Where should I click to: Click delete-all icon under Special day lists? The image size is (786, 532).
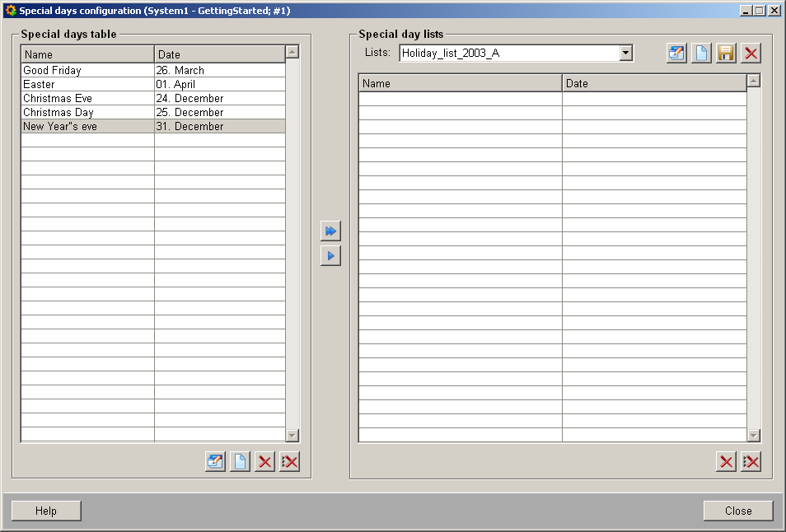[x=751, y=462]
